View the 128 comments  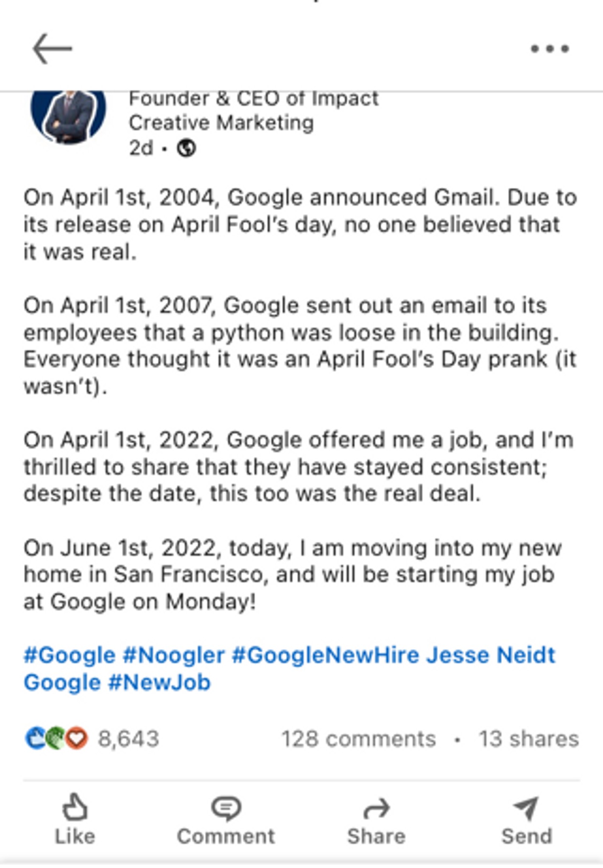click(x=358, y=739)
